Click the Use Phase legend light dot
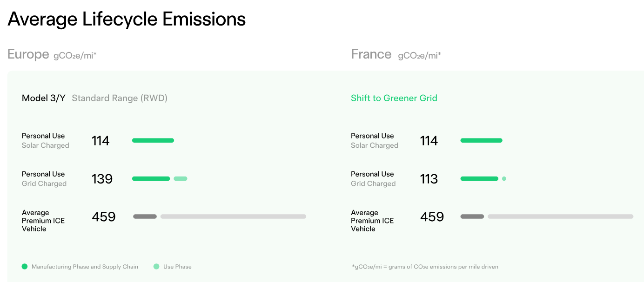 click(156, 267)
